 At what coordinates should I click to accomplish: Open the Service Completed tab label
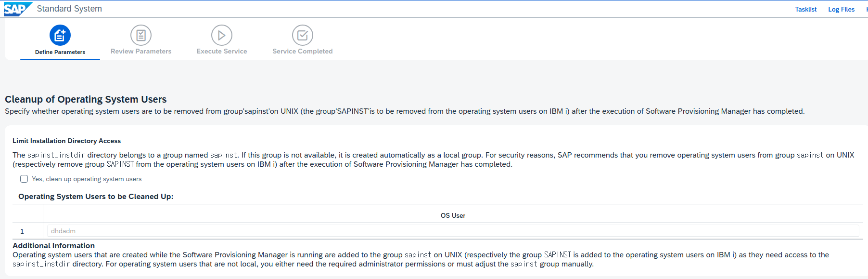(x=303, y=51)
